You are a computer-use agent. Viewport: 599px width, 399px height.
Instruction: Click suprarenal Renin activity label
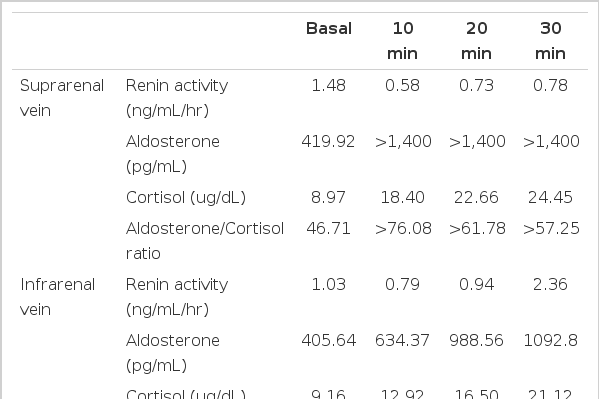pyautogui.click(x=177, y=98)
